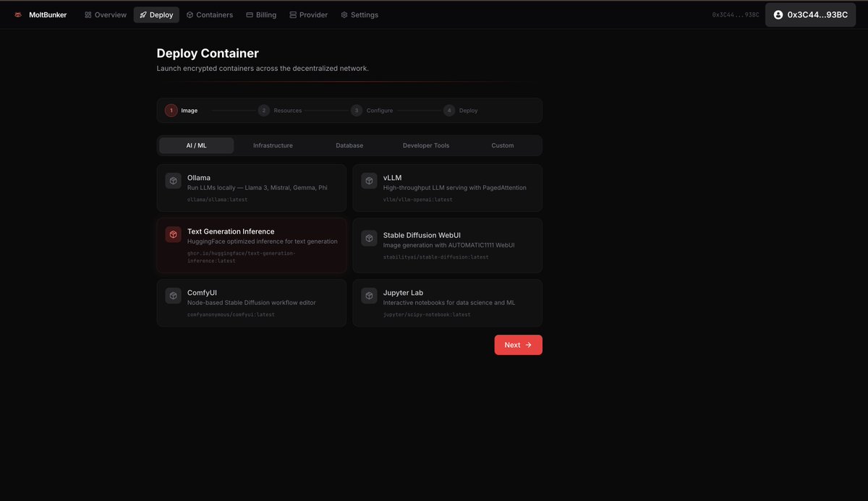Click the vLLM package icon

pyautogui.click(x=369, y=181)
